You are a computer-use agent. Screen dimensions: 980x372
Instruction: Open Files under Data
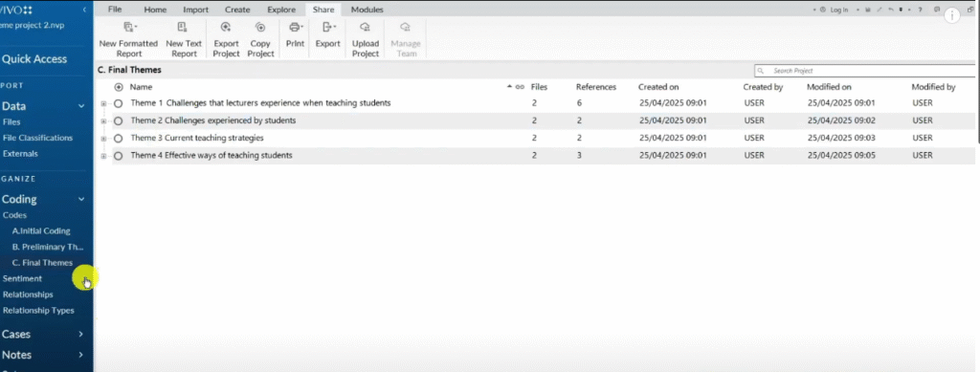[x=11, y=122]
